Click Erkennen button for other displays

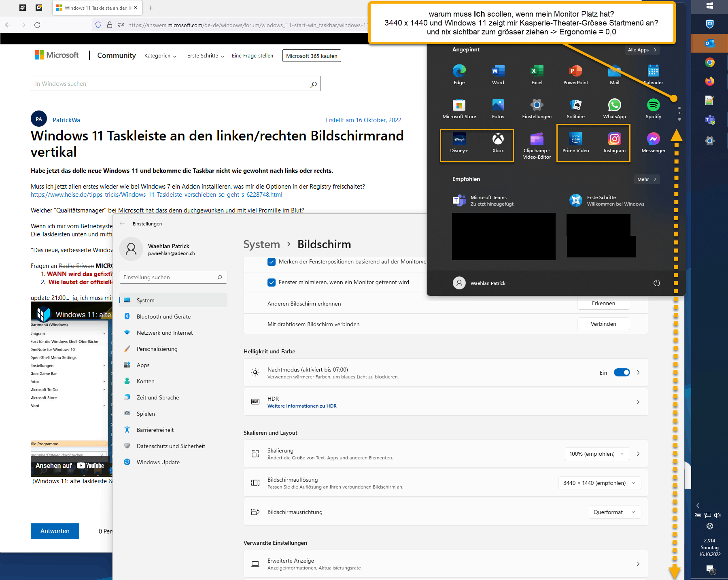[603, 304]
